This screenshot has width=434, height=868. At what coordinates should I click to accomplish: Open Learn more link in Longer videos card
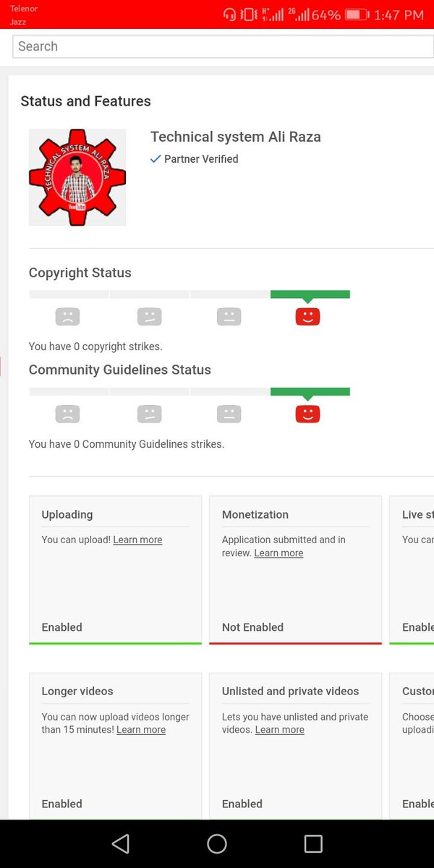coord(141,730)
